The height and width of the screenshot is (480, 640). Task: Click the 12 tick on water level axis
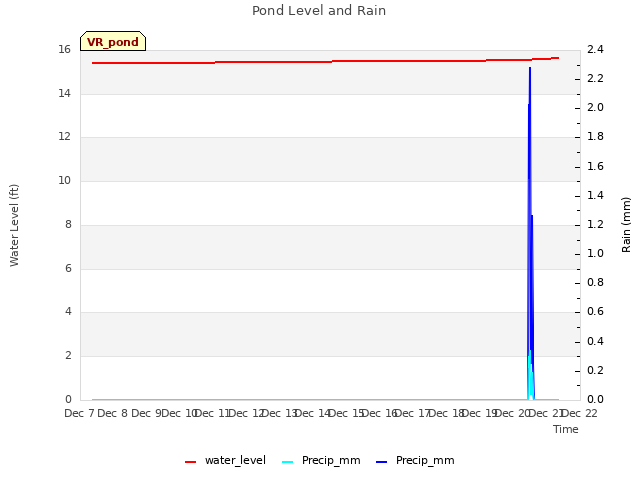(x=64, y=137)
